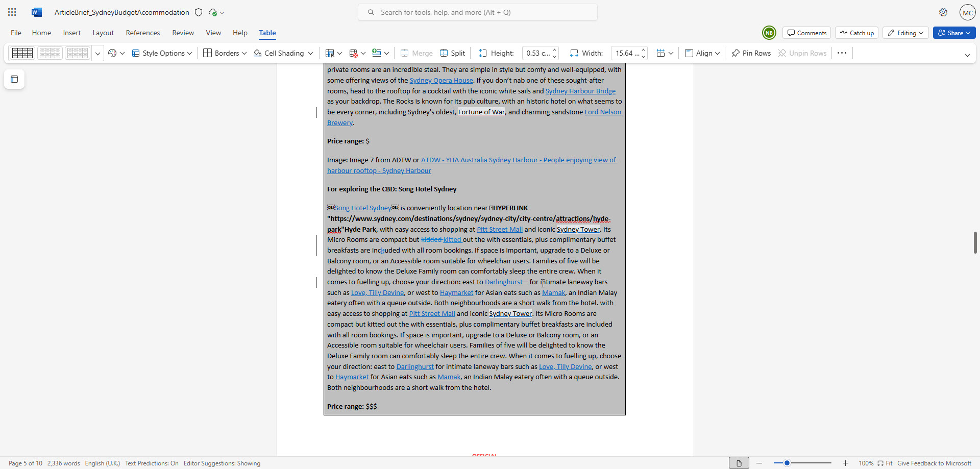The width and height of the screenshot is (980, 469).
Task: Click the search box for tools and help
Action: pos(478,12)
